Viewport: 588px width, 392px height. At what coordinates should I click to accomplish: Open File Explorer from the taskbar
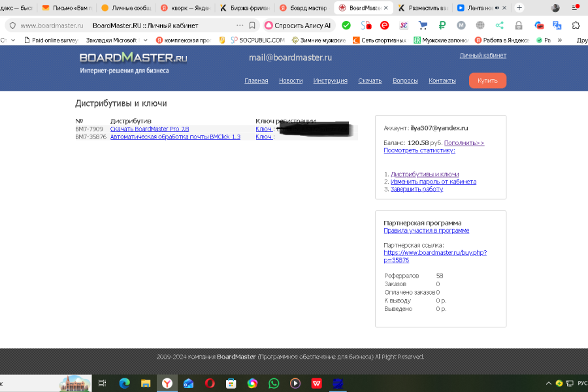(146, 383)
